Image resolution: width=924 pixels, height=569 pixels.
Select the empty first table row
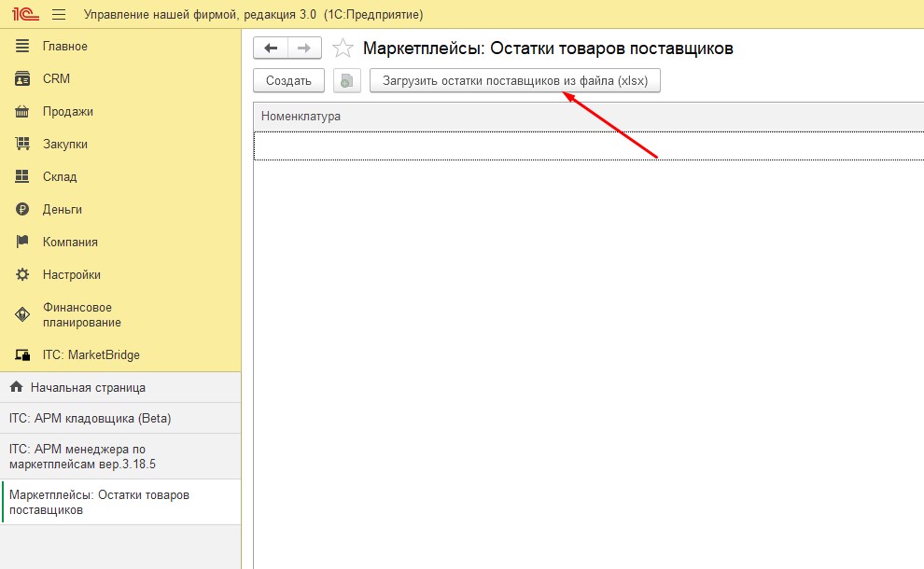pos(589,146)
